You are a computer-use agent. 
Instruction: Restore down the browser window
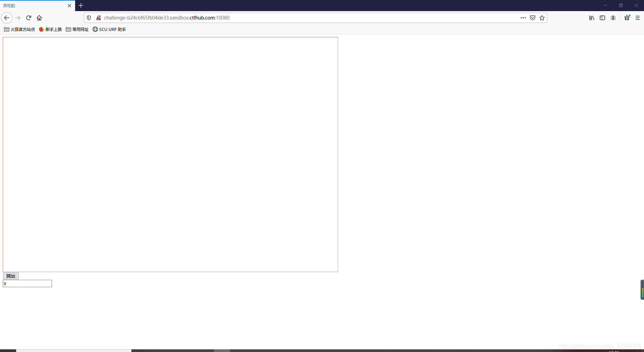pyautogui.click(x=621, y=5)
